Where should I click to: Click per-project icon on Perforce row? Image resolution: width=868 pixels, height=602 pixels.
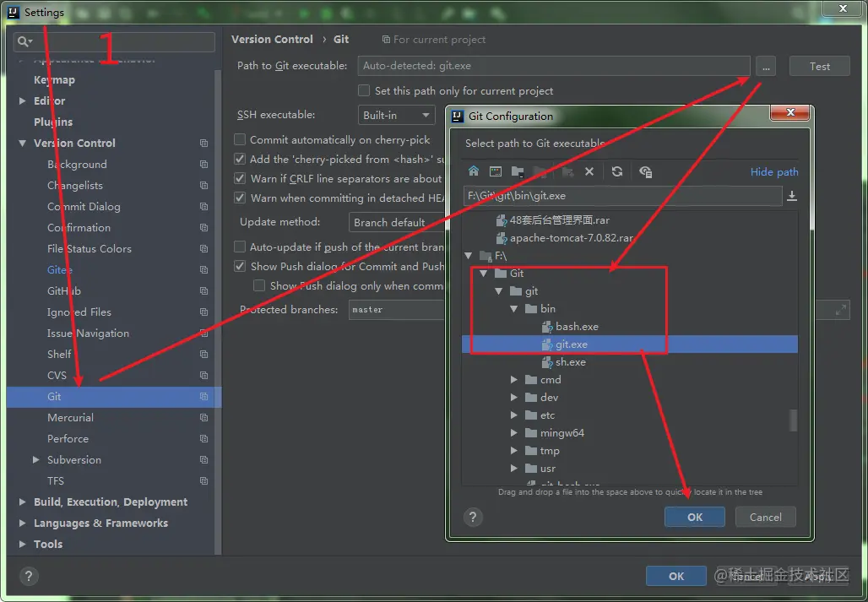point(203,438)
